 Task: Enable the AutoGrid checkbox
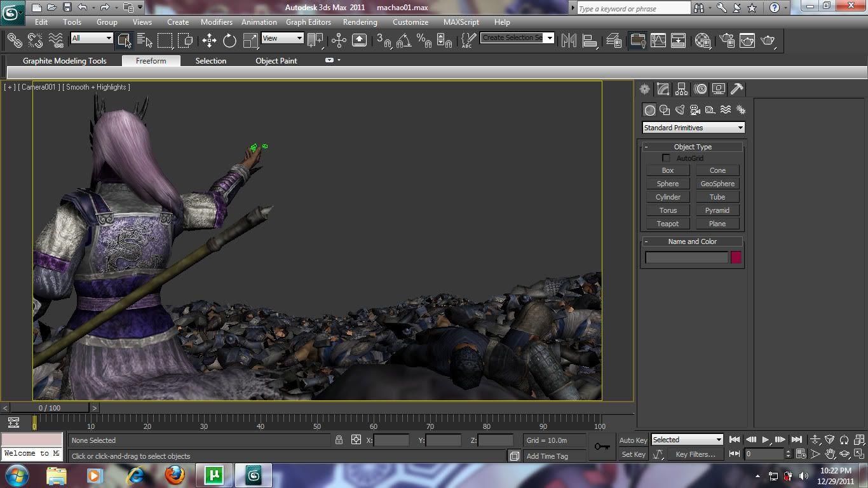[x=666, y=158]
